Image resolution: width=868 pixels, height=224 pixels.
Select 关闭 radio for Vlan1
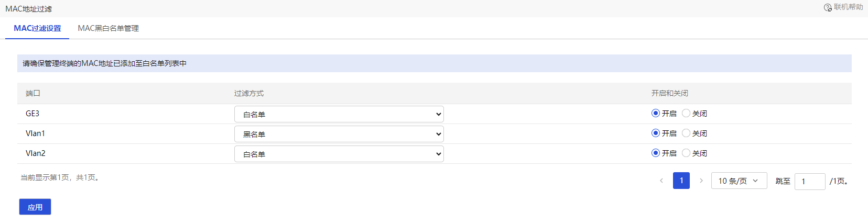[686, 133]
